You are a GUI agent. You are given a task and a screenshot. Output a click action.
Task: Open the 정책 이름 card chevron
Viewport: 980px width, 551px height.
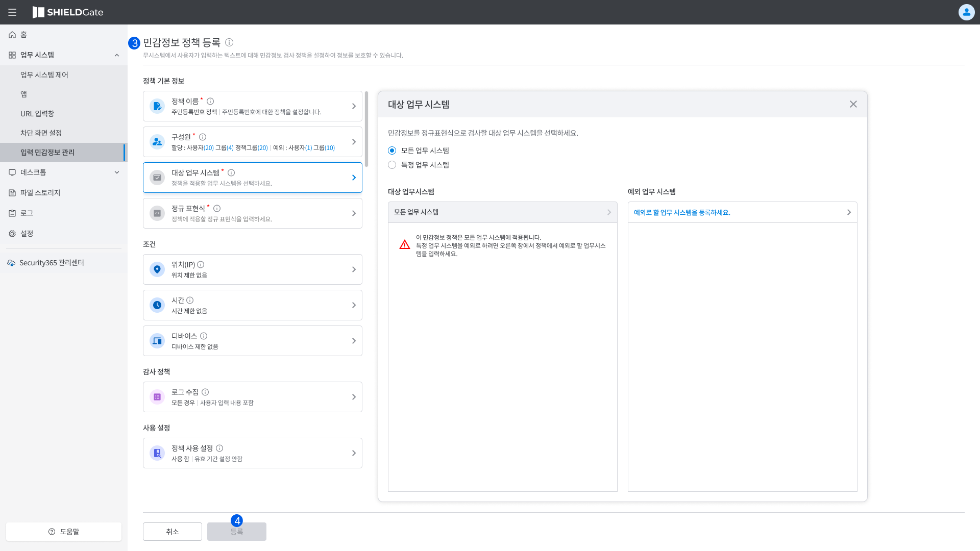coord(354,106)
